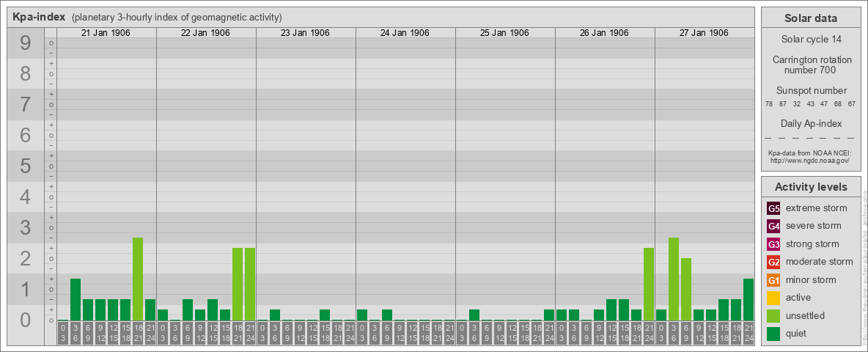Click the G5 extreme storm badge

tap(773, 208)
